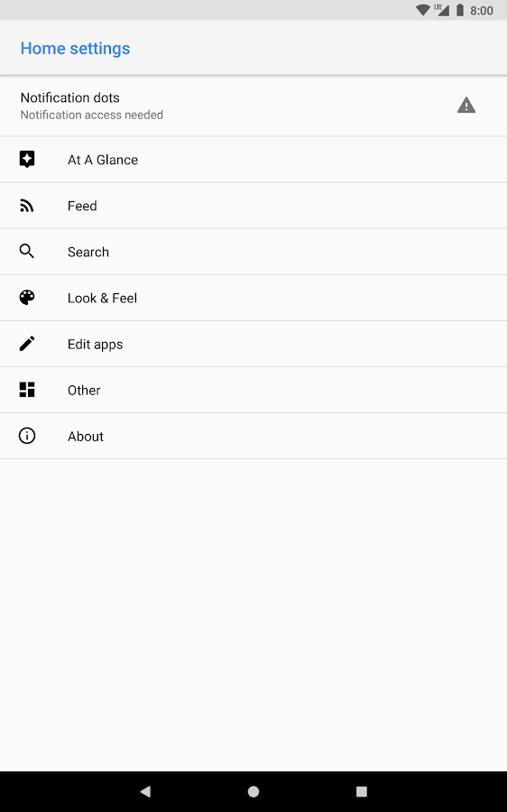Tap the Search magnifier icon
This screenshot has width=507, height=812.
(27, 252)
